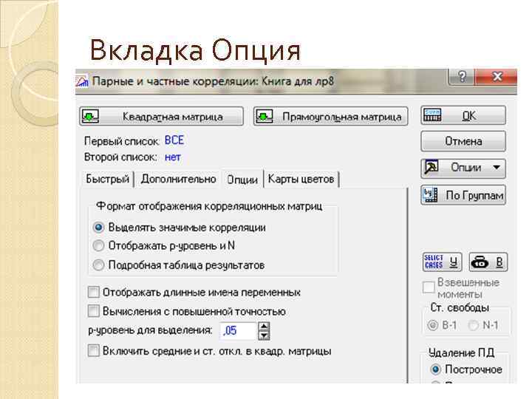The height and width of the screenshot is (399, 532).
Task: Switch to the Быстрый tab
Action: click(x=108, y=179)
